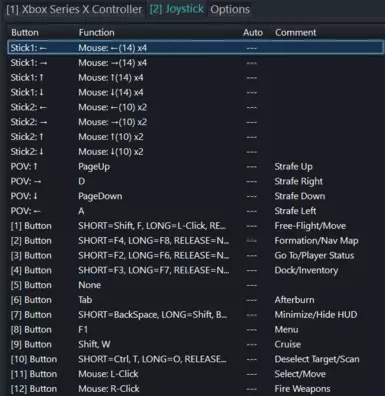This screenshot has height=396, width=385.
Task: Select the [10] Button row
Action: (x=195, y=359)
